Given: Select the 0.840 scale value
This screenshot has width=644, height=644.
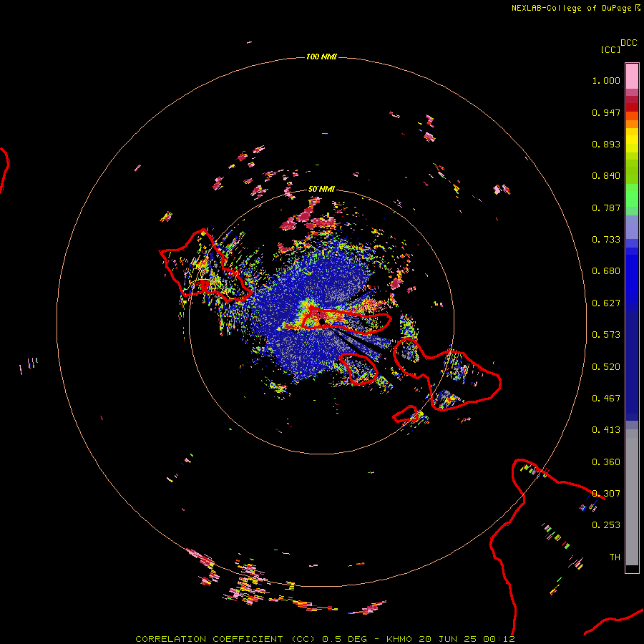Looking at the screenshot, I should (x=606, y=176).
